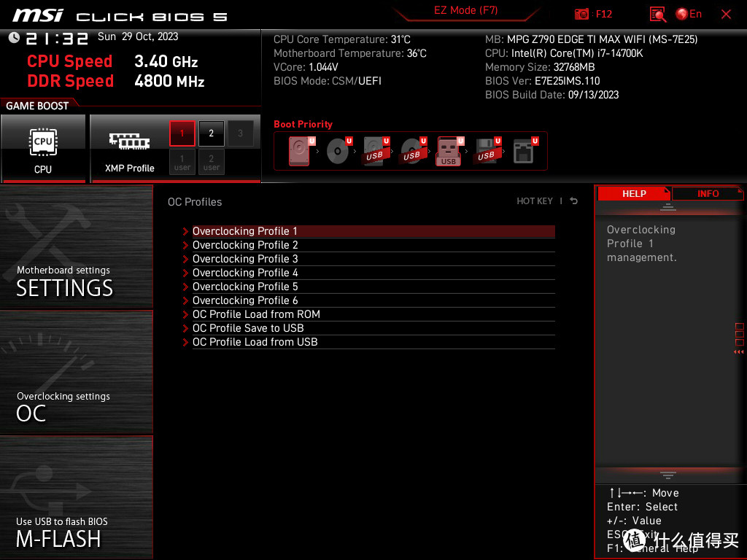This screenshot has height=560, width=747.
Task: Click the GAME BOOST label
Action: (x=37, y=106)
